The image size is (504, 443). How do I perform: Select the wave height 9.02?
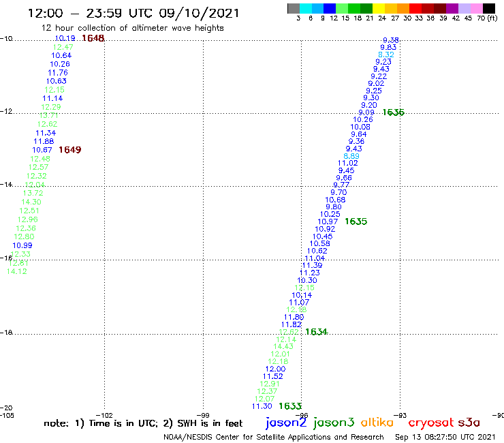(376, 83)
